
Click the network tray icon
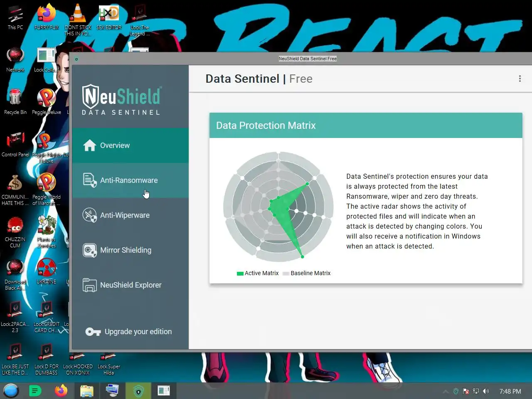pos(476,391)
